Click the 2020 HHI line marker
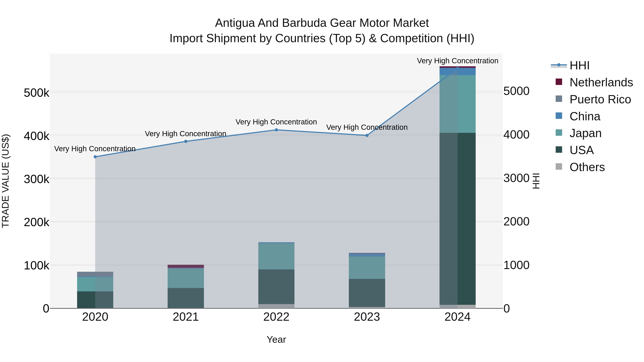This screenshot has width=644, height=362. point(95,157)
